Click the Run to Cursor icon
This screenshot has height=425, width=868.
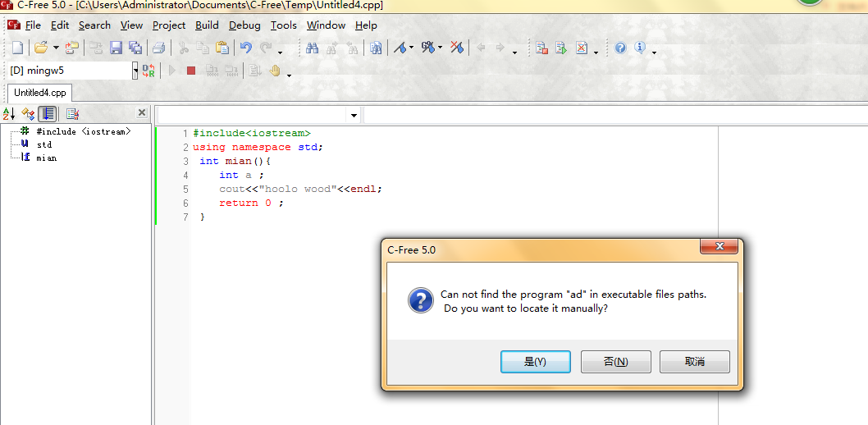pyautogui.click(x=254, y=71)
